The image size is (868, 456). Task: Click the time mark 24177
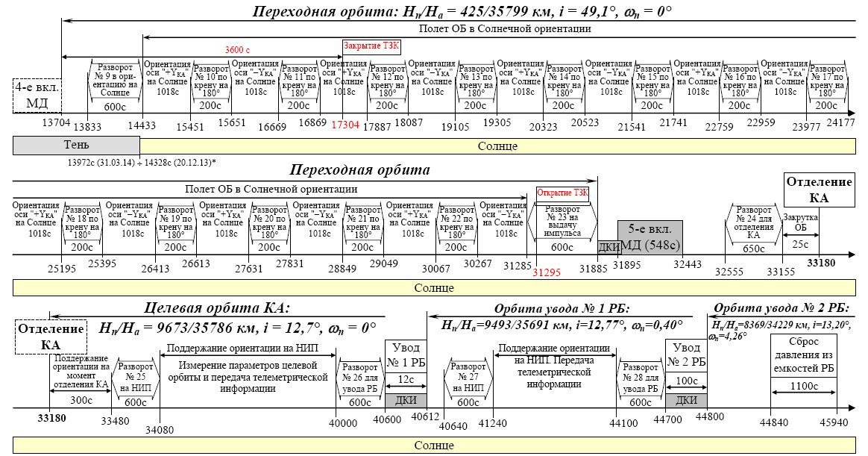[841, 122]
